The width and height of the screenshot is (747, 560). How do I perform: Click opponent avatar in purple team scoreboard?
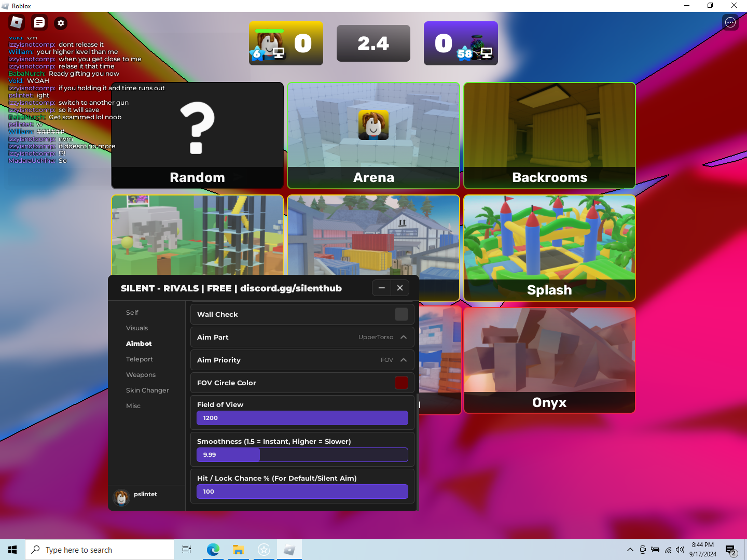[477, 48]
